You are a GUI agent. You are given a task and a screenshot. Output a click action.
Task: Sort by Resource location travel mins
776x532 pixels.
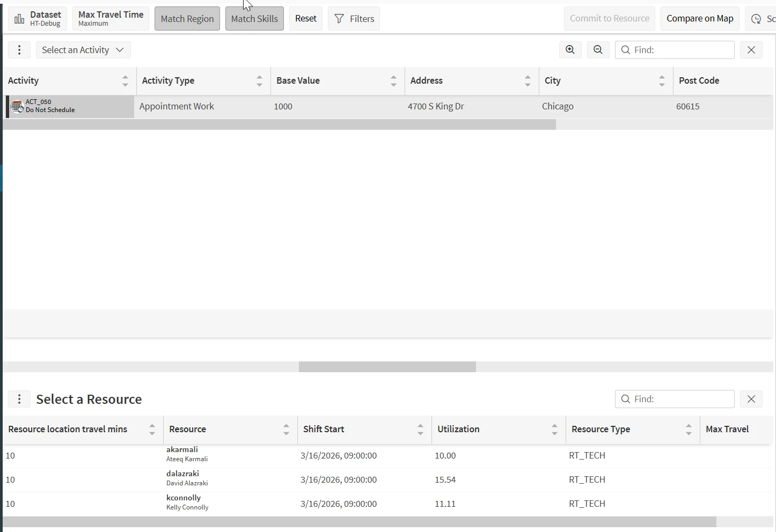[152, 430]
